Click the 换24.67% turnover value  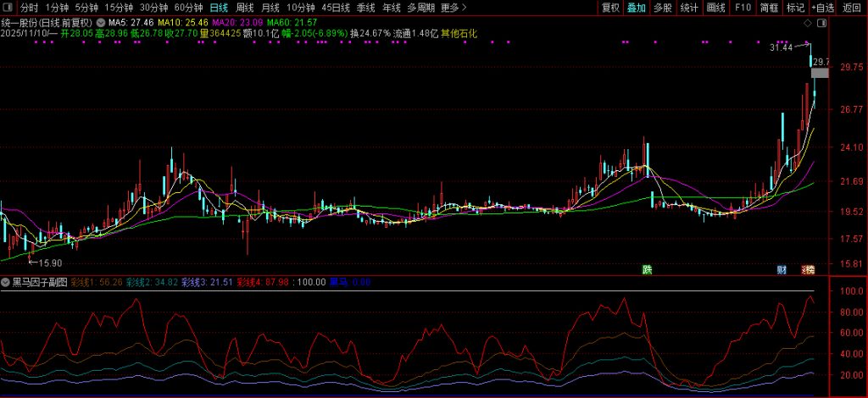pyautogui.click(x=370, y=33)
